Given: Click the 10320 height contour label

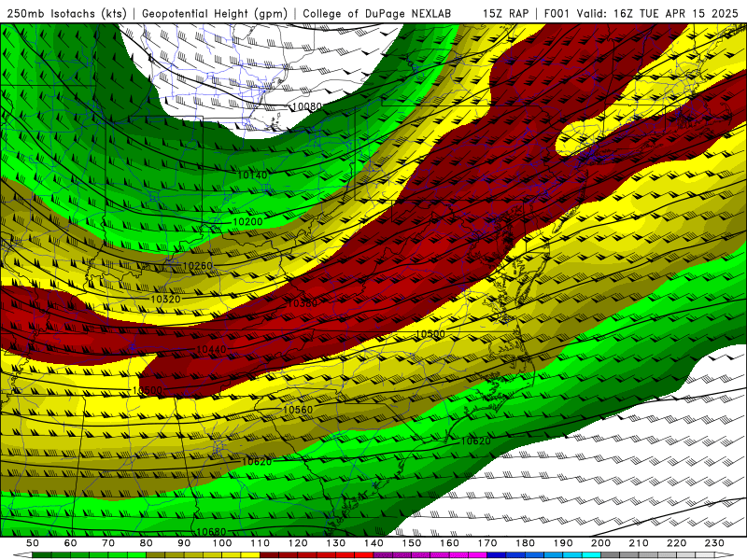Looking at the screenshot, I should click(166, 299).
